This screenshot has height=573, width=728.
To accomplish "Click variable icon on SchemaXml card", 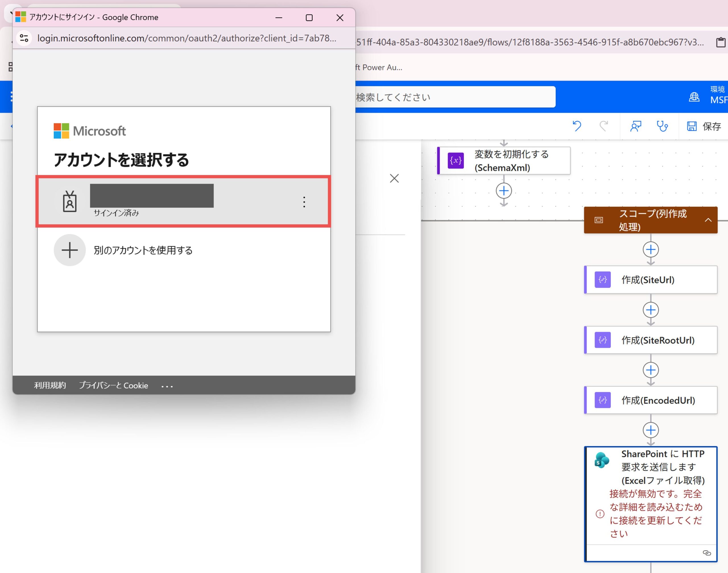I will coord(456,161).
